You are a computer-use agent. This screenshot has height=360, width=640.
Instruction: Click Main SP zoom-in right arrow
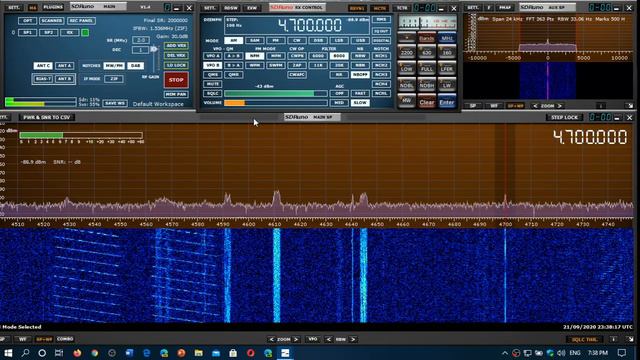(296, 340)
